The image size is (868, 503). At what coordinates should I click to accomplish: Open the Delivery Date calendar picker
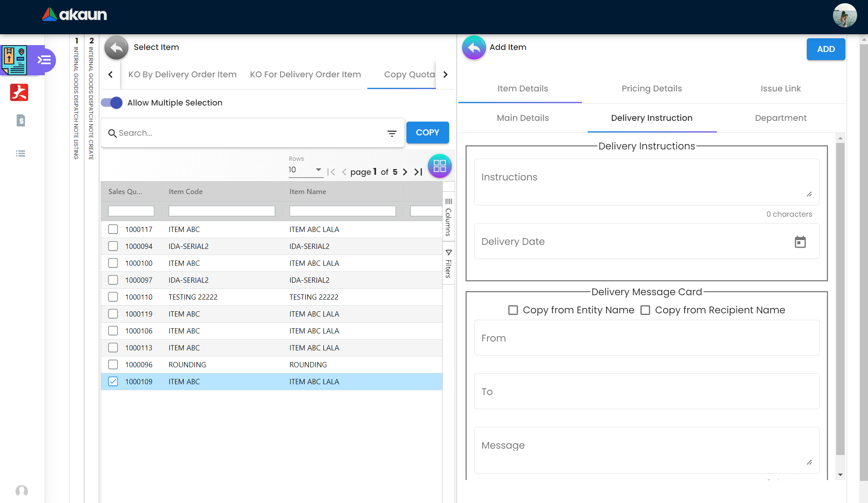pyautogui.click(x=800, y=242)
